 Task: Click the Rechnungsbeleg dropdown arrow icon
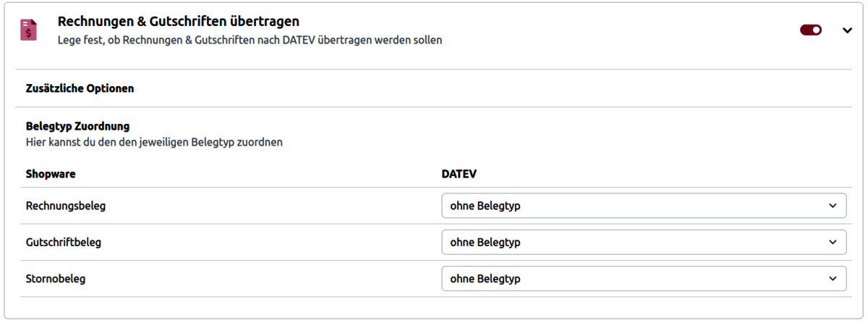pyautogui.click(x=832, y=206)
